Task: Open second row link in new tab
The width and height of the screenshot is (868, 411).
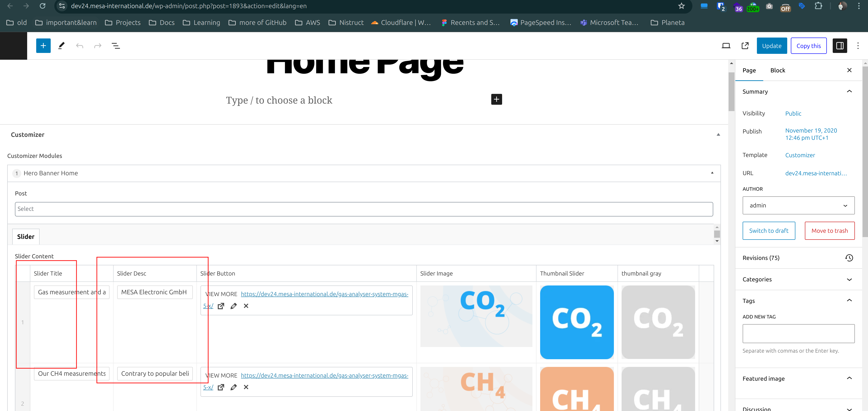Action: click(x=221, y=387)
